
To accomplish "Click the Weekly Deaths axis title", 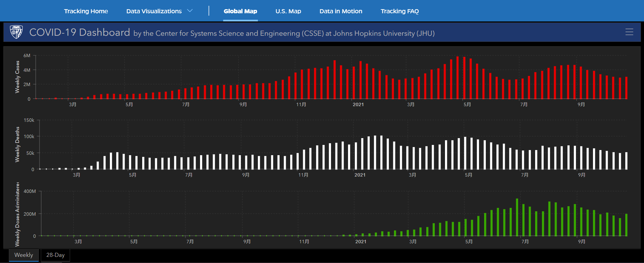I will [17, 144].
